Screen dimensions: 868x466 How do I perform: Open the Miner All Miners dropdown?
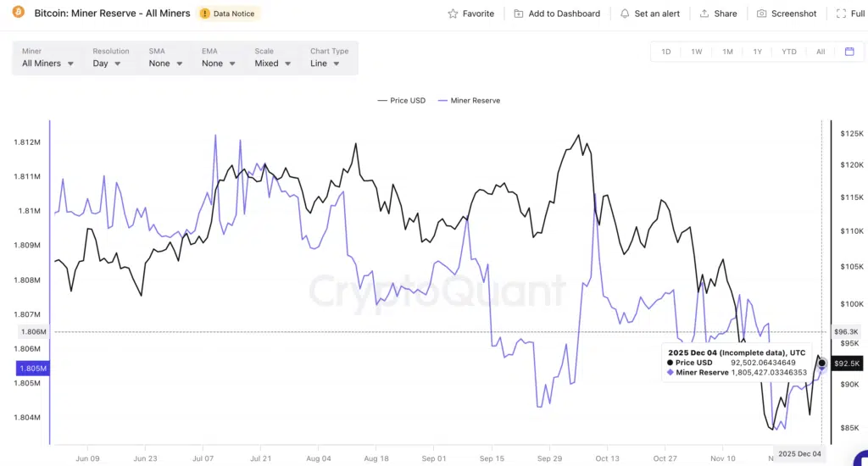(x=47, y=64)
